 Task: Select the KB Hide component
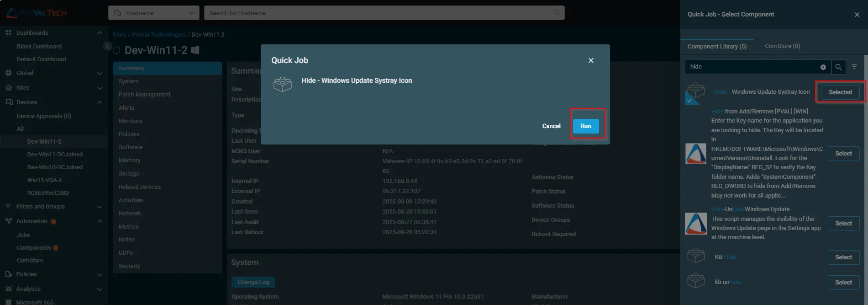click(843, 257)
